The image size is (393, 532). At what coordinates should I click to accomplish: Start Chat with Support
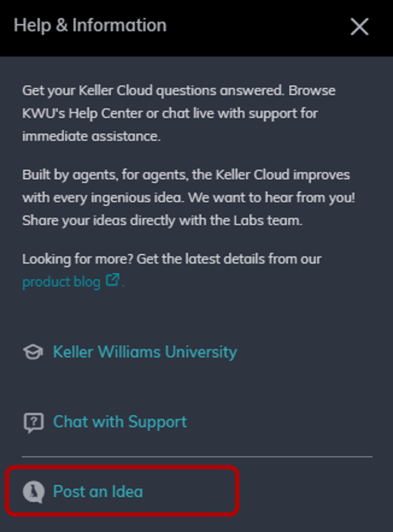[x=120, y=422]
